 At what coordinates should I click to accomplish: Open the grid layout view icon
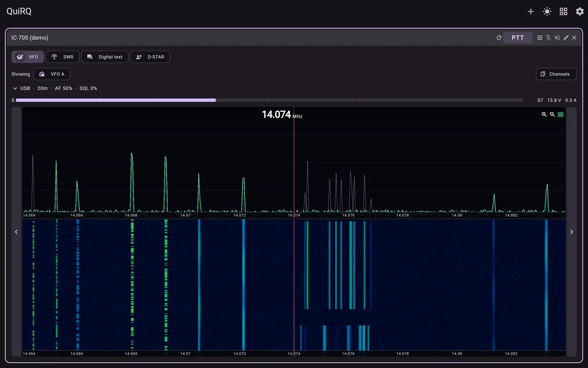point(563,11)
